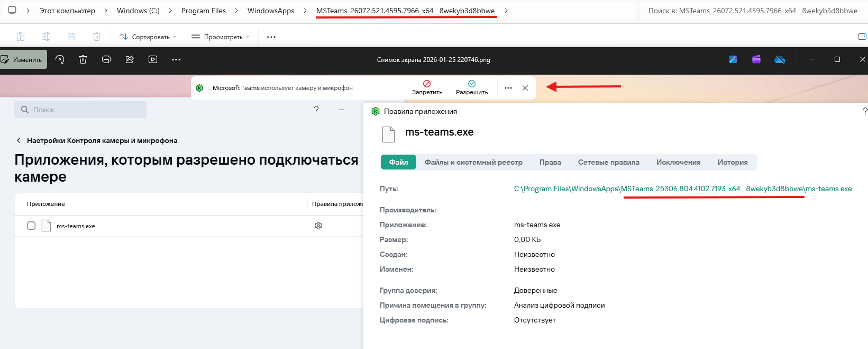Viewport: 868px width, 349px height.
Task: Open the Сортировать sort dropdown
Action: [148, 37]
